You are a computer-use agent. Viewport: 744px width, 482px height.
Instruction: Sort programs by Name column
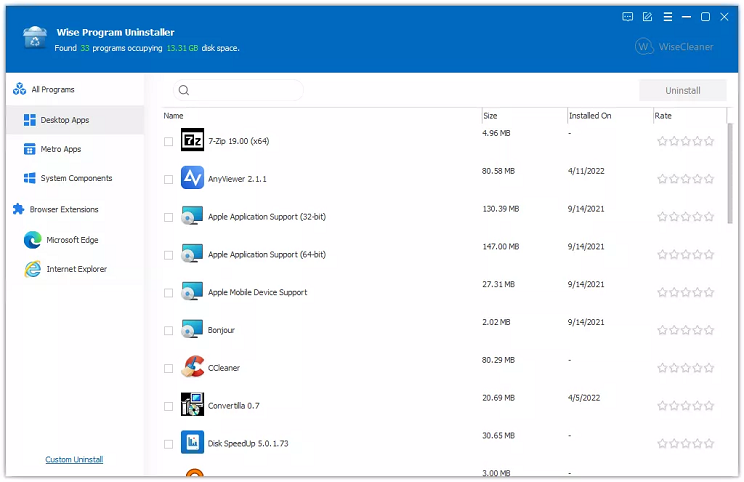[322, 116]
